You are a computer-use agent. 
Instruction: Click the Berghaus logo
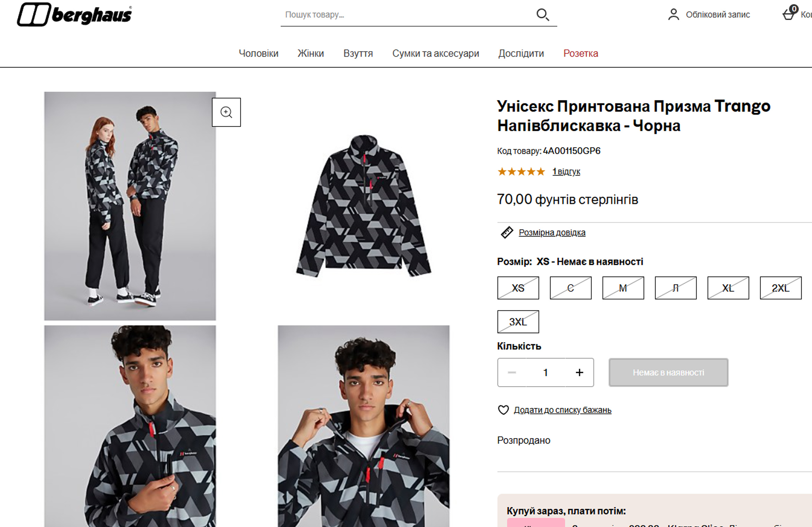(x=74, y=15)
